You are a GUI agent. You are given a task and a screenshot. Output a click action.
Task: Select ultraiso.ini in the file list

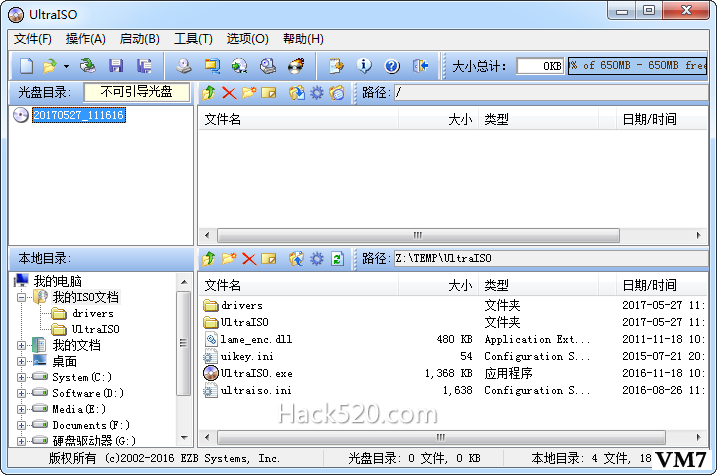(256, 390)
